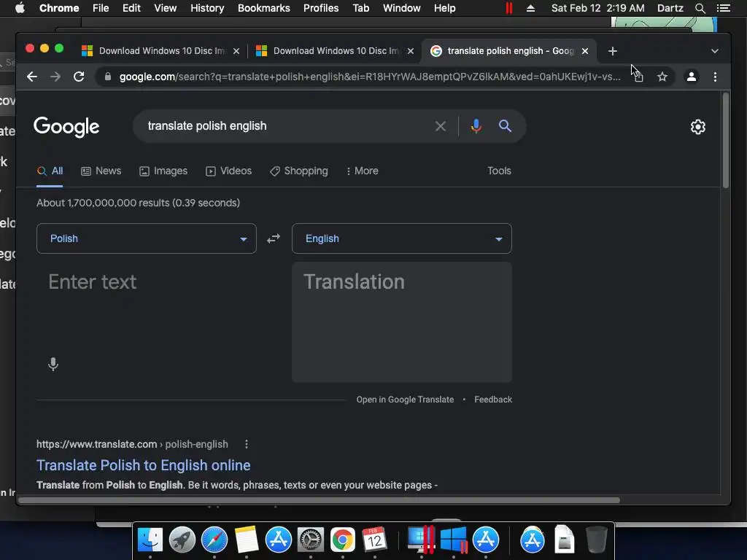The image size is (747, 560).
Task: Open Finder from the Dock
Action: tap(150, 540)
